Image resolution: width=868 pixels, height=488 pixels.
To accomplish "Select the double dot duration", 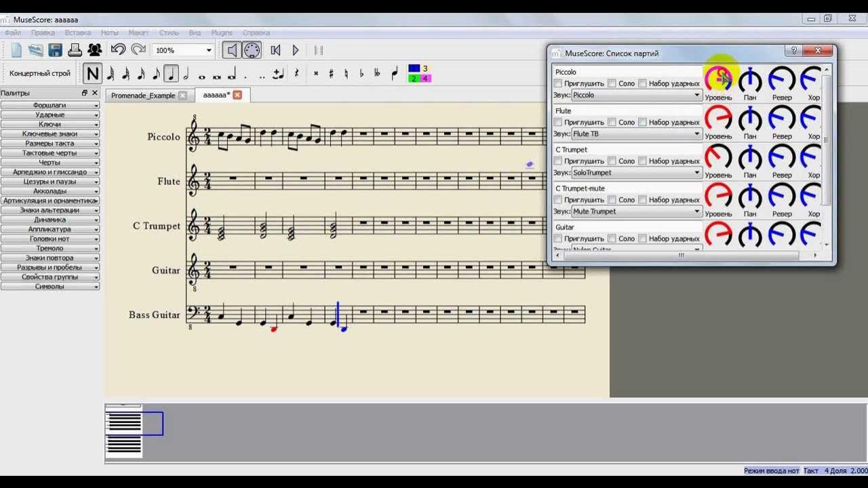I will pyautogui.click(x=262, y=77).
